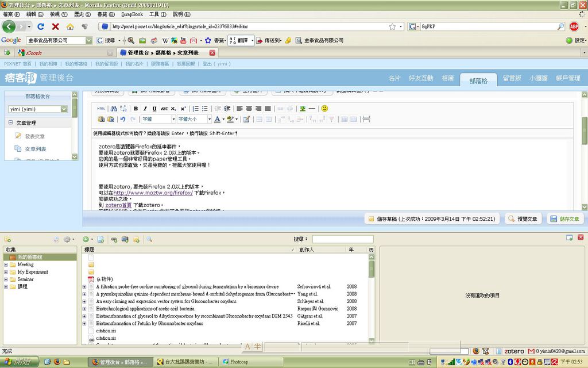
Task: Center-align text in the editor
Action: coord(249,109)
